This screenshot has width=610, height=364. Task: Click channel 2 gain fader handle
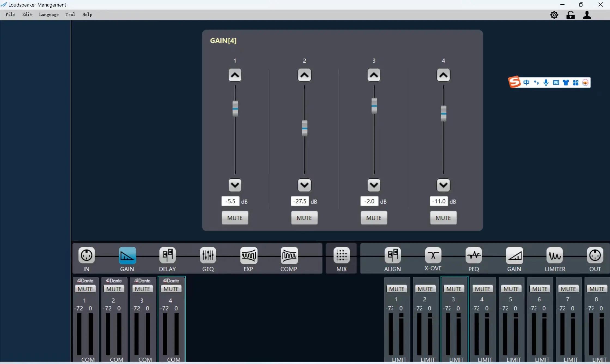pos(305,128)
